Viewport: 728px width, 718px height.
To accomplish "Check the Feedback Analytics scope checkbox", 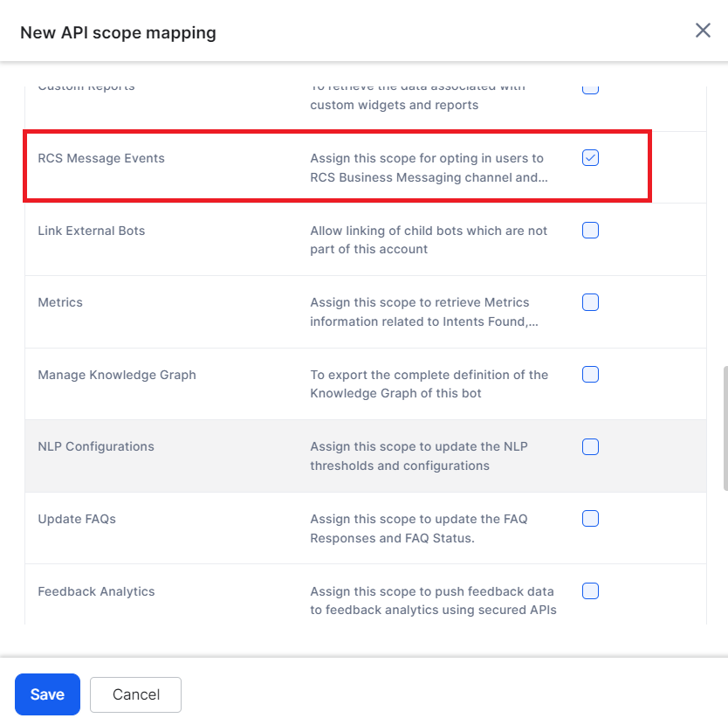I will (x=590, y=591).
